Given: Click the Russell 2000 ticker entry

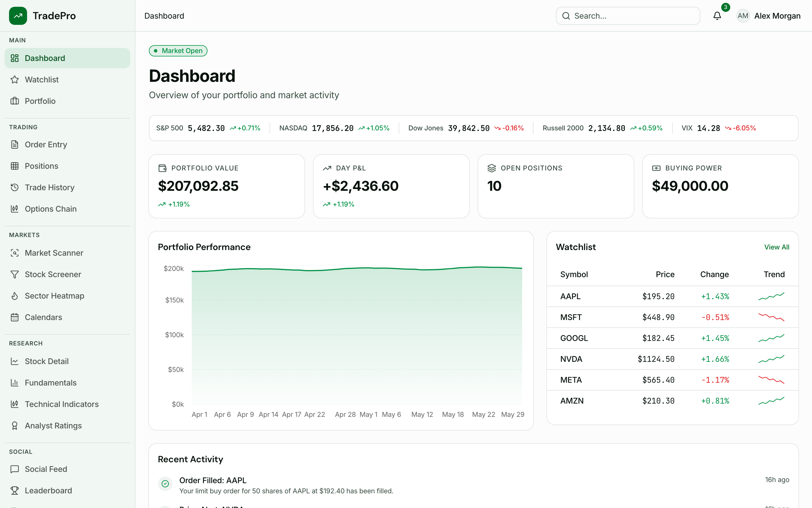Looking at the screenshot, I should pos(603,128).
